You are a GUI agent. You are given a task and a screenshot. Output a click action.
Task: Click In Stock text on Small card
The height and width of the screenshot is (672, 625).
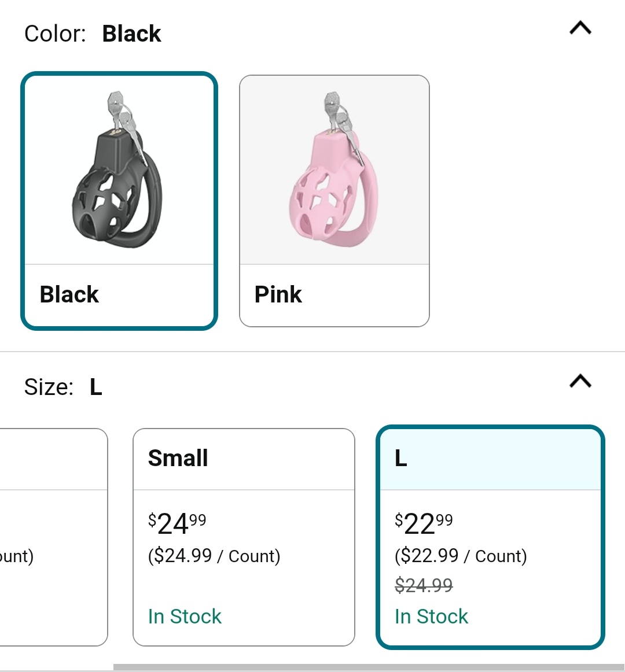[x=185, y=616]
